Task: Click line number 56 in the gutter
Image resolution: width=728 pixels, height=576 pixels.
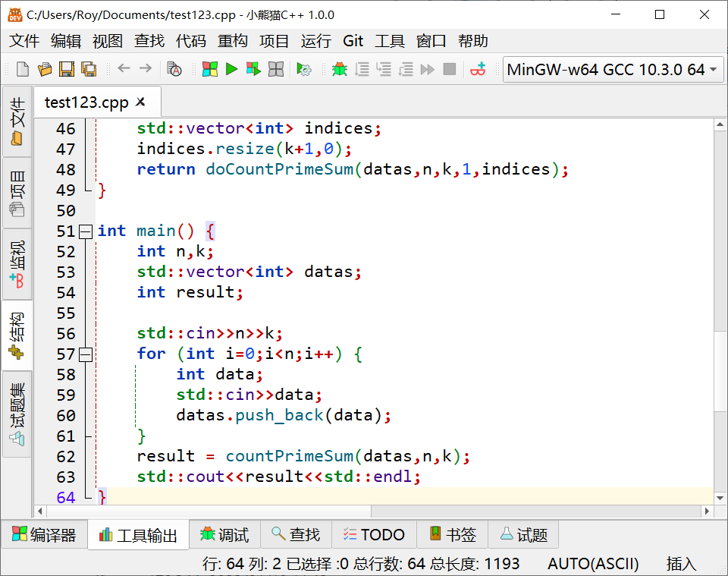Action: click(65, 334)
